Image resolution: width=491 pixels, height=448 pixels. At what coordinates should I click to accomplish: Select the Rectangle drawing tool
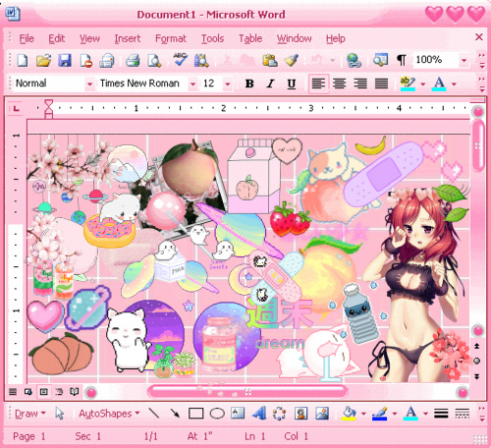pos(195,414)
